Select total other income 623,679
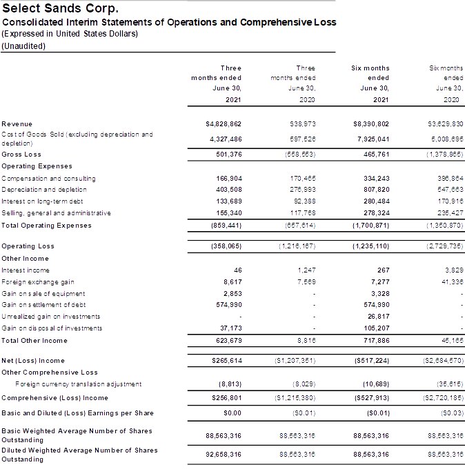The width and height of the screenshot is (465, 476). [229, 341]
